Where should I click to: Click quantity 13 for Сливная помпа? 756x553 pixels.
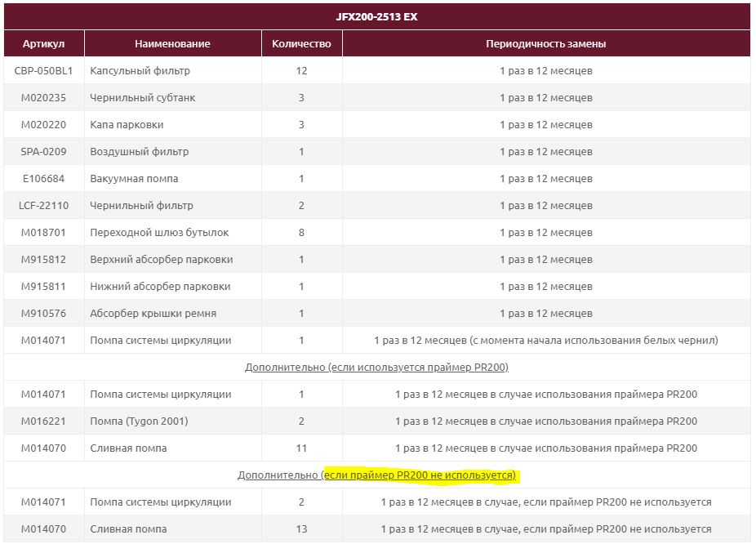coord(301,528)
